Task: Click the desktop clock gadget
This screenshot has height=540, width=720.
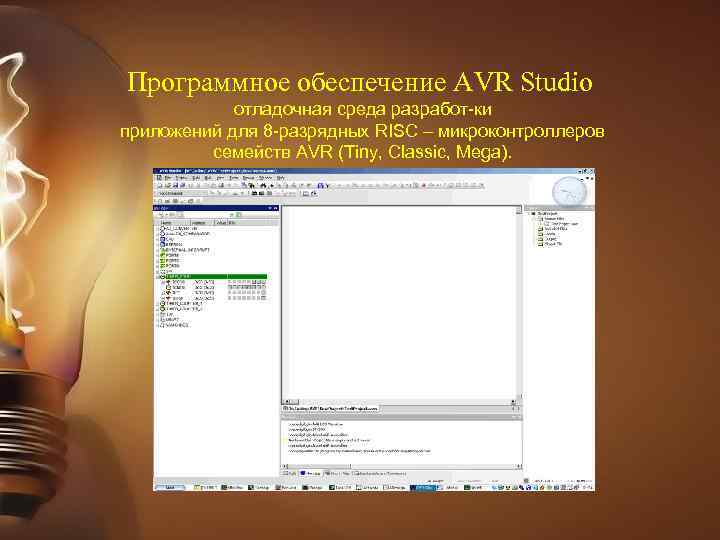Action: pos(569,191)
